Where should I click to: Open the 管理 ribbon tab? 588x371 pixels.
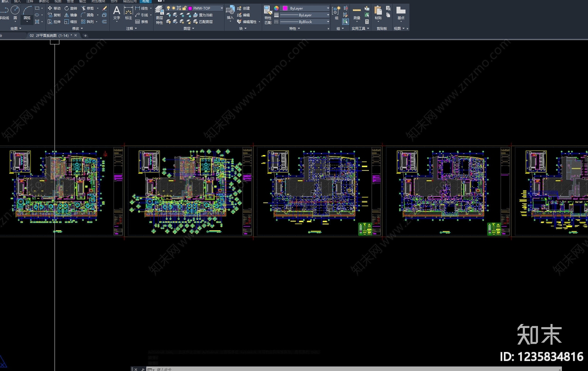point(70,1)
